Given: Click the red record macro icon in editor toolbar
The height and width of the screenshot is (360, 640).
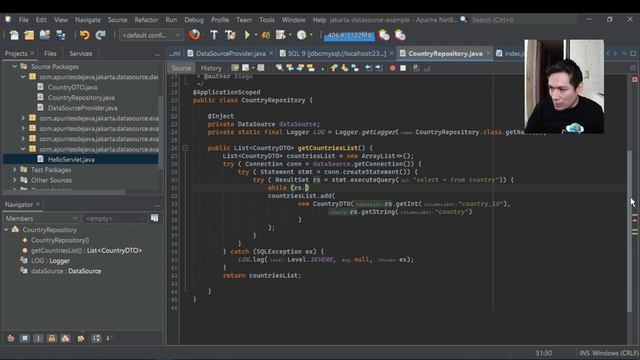Looking at the screenshot, I should [393, 68].
